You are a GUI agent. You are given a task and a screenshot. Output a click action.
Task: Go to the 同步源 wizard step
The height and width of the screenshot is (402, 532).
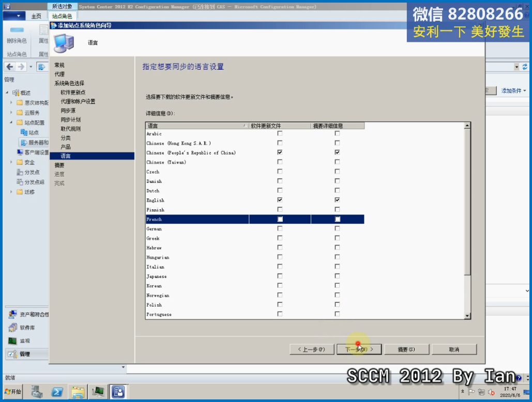68,111
